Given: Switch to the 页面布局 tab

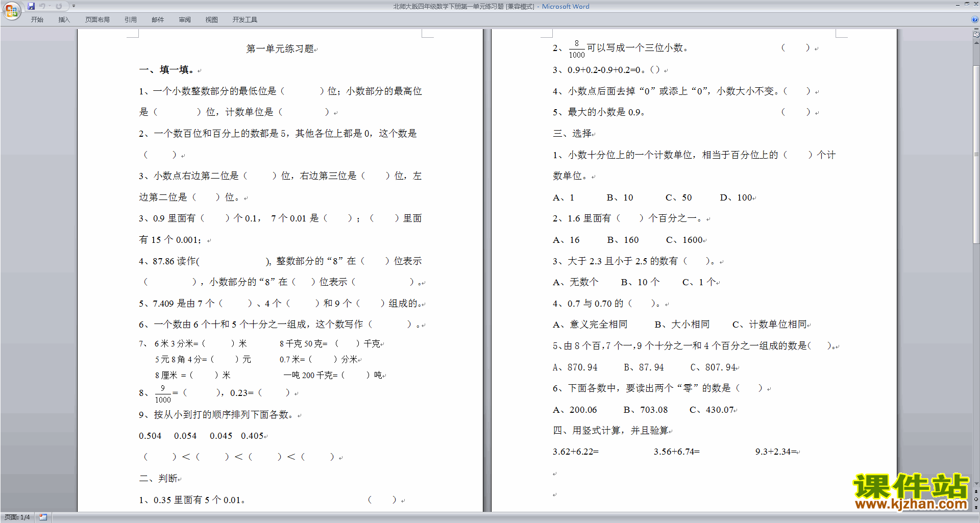Looking at the screenshot, I should click(x=97, y=20).
